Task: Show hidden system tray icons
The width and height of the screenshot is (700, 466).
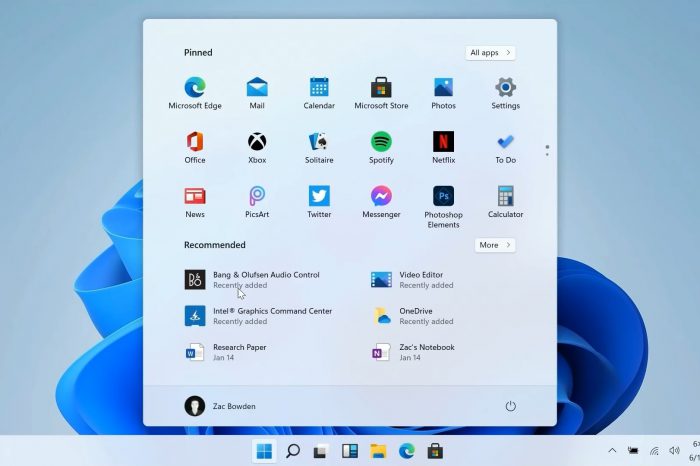Action: click(612, 451)
